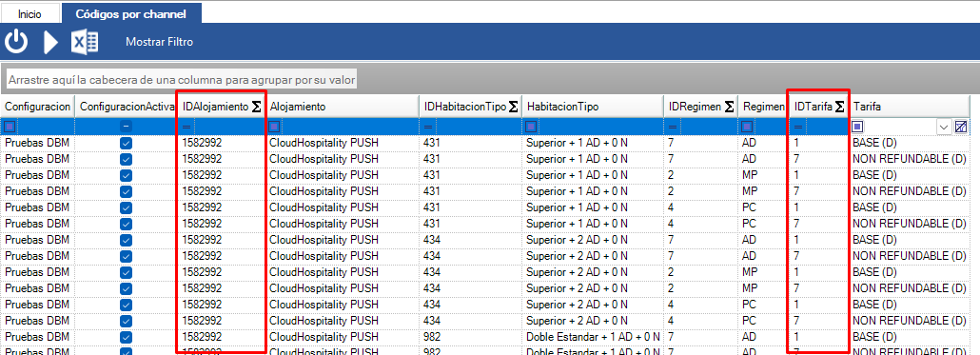Click the IDTarifa header label
This screenshot has height=355, width=980.
[x=813, y=107]
